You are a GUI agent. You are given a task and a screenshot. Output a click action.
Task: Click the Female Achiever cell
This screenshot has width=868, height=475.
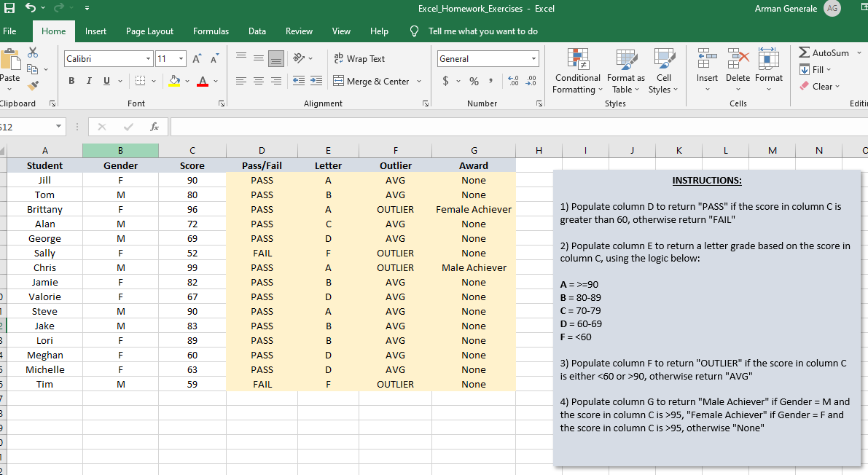(x=474, y=209)
